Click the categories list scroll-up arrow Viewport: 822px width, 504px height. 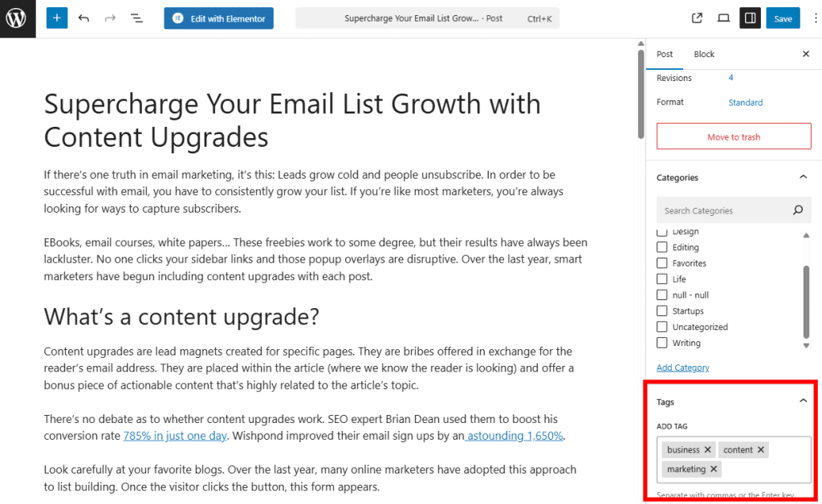806,235
